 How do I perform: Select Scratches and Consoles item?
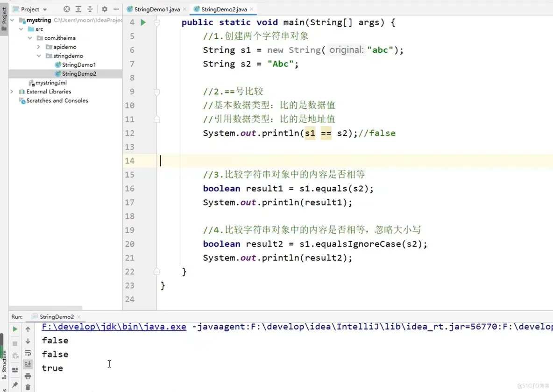57,100
